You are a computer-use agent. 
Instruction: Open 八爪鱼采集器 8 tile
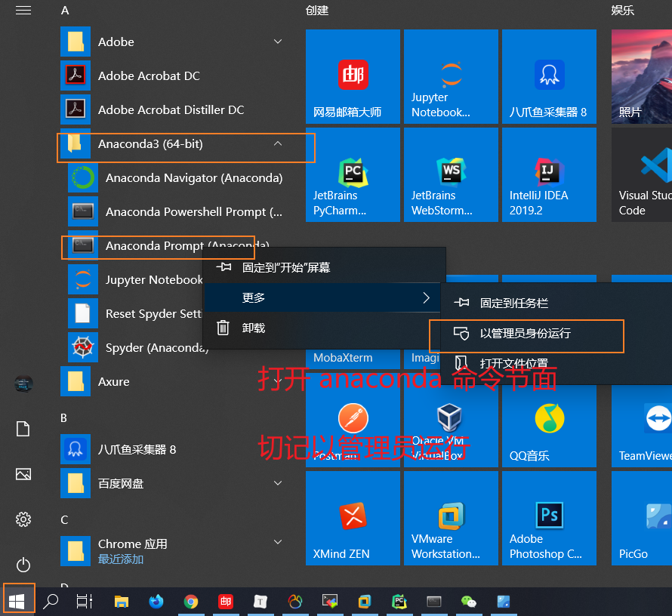[549, 77]
